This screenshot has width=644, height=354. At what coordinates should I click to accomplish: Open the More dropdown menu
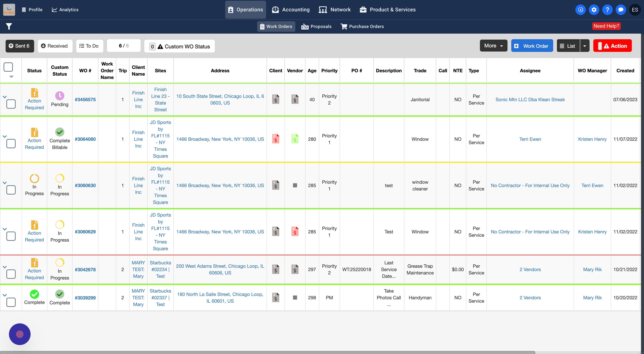(493, 46)
